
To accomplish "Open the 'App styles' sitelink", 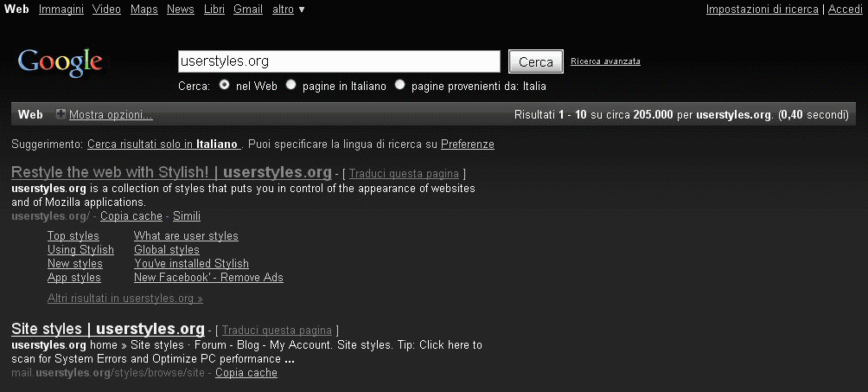I will click(74, 277).
